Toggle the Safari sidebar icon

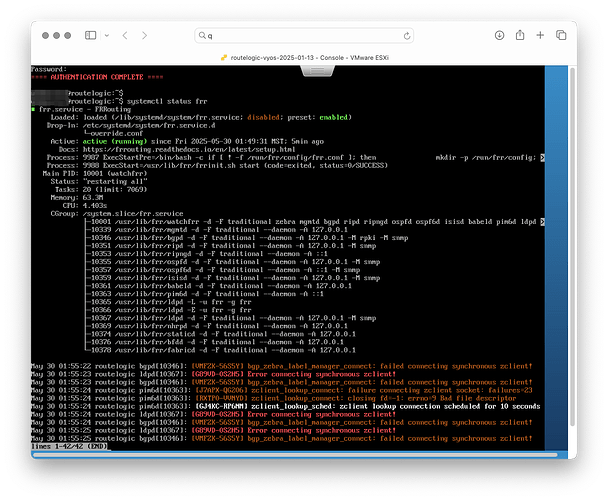pyautogui.click(x=90, y=35)
